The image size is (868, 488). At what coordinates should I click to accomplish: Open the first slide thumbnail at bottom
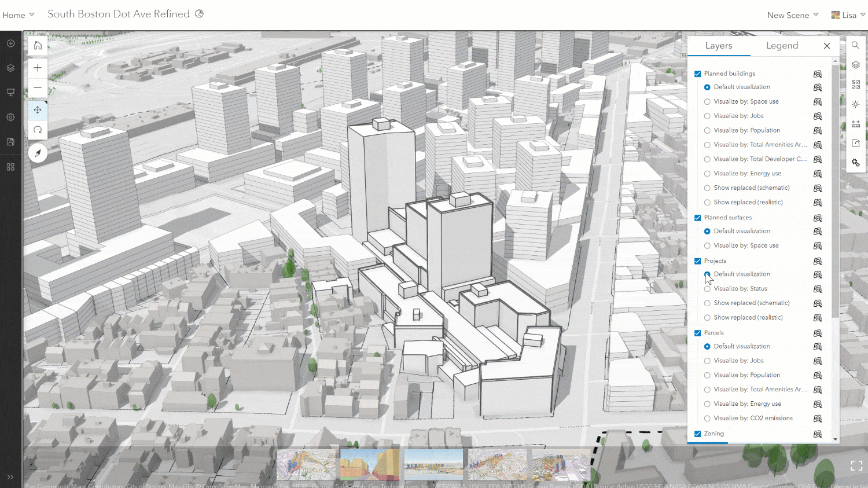click(x=306, y=464)
